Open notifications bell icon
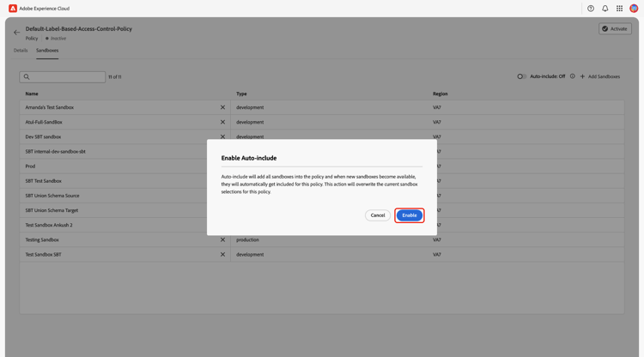Screen dimensions: 644x357 605,9
